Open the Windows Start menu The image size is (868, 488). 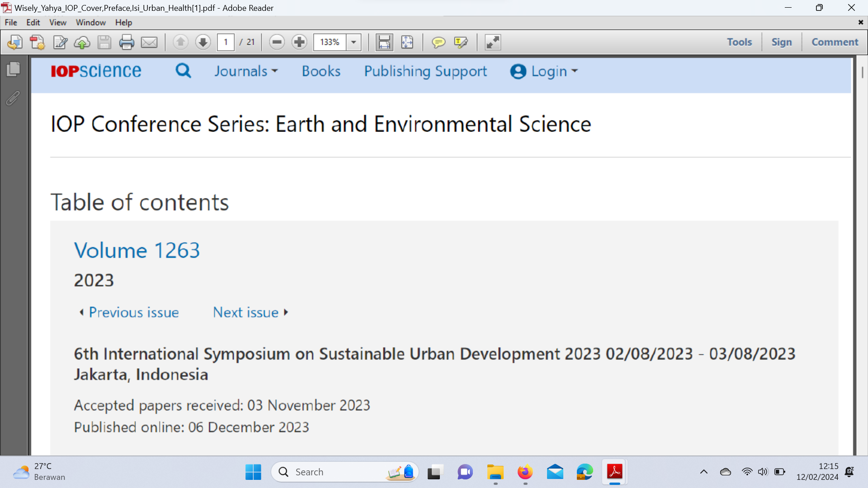tap(253, 472)
